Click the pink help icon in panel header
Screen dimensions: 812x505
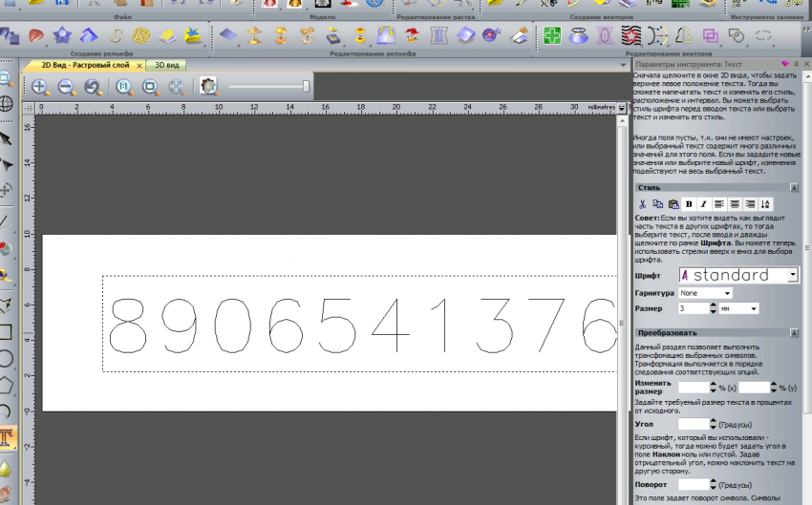point(785,64)
